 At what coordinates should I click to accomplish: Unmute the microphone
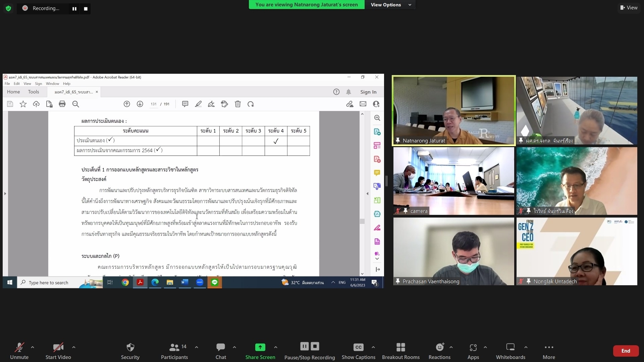(19, 351)
